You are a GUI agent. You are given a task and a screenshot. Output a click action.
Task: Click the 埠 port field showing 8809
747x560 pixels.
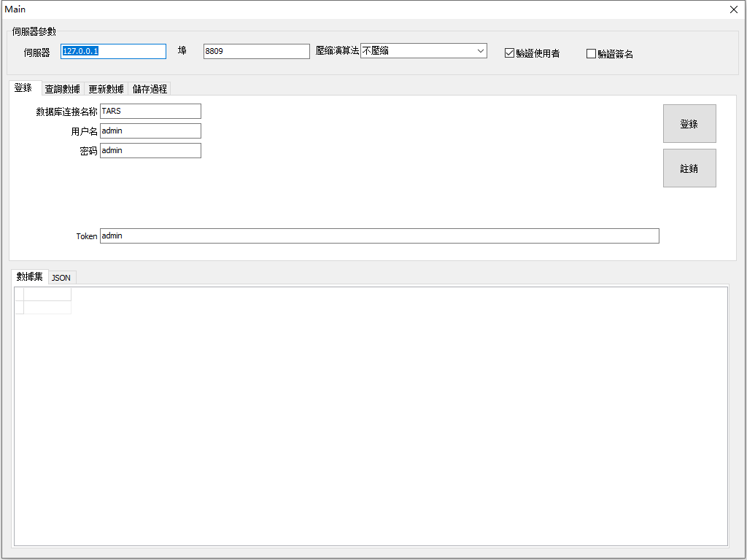pyautogui.click(x=256, y=52)
